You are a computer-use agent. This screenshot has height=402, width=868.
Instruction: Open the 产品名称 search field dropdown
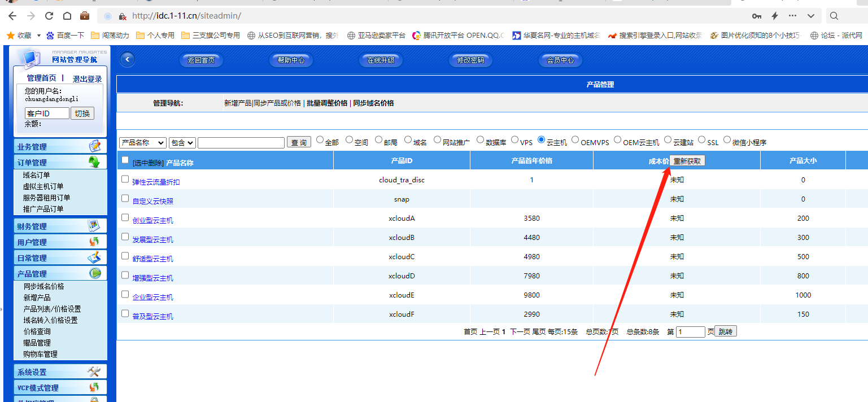coord(143,143)
